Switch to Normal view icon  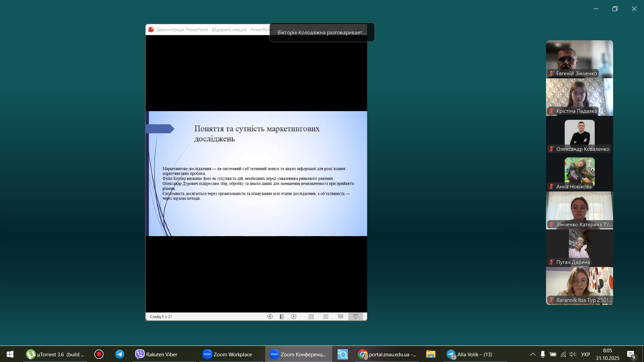[311, 317]
